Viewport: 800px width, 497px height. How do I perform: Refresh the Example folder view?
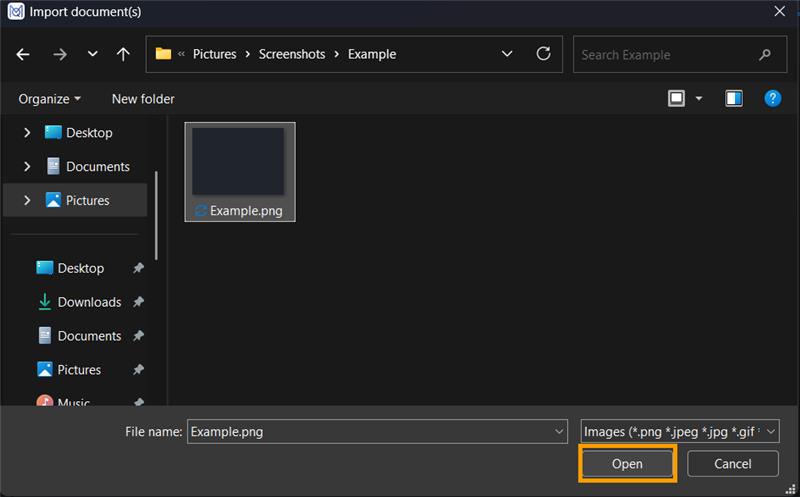[543, 54]
